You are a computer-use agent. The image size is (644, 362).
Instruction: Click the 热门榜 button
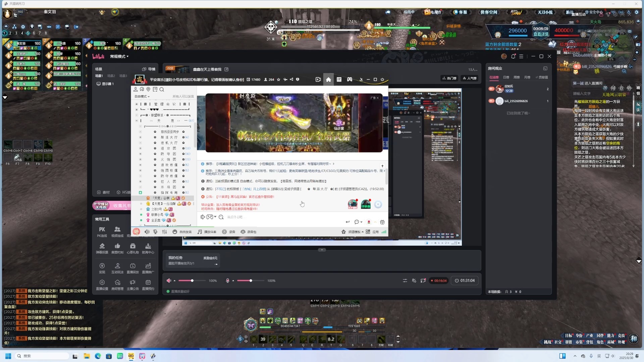(449, 78)
